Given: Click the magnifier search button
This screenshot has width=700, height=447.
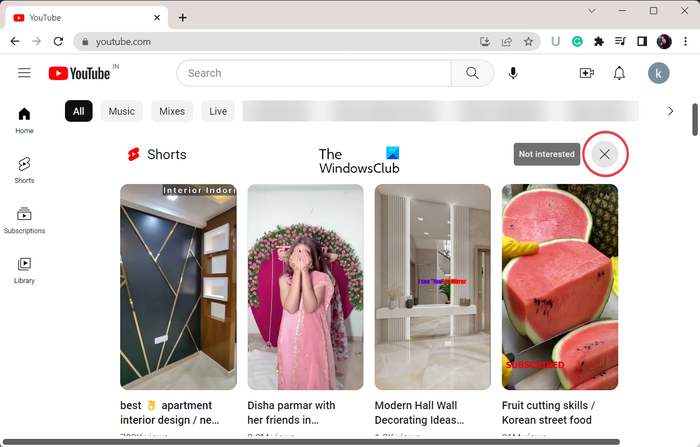Looking at the screenshot, I should click(472, 73).
